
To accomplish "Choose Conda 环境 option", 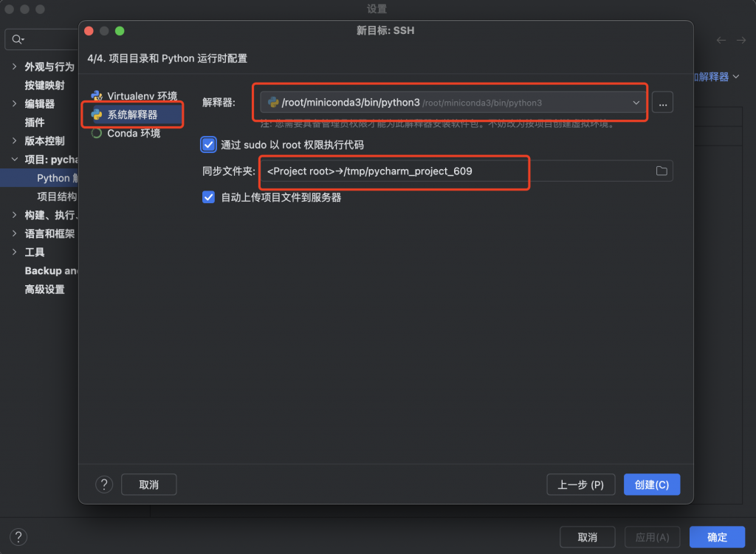I will pyautogui.click(x=126, y=133).
